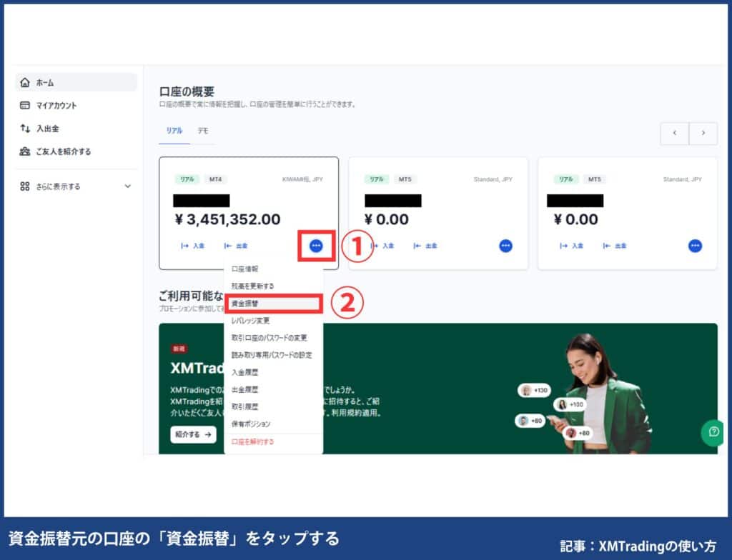Go to ホーム in the sidebar
732x560 pixels.
76,83
